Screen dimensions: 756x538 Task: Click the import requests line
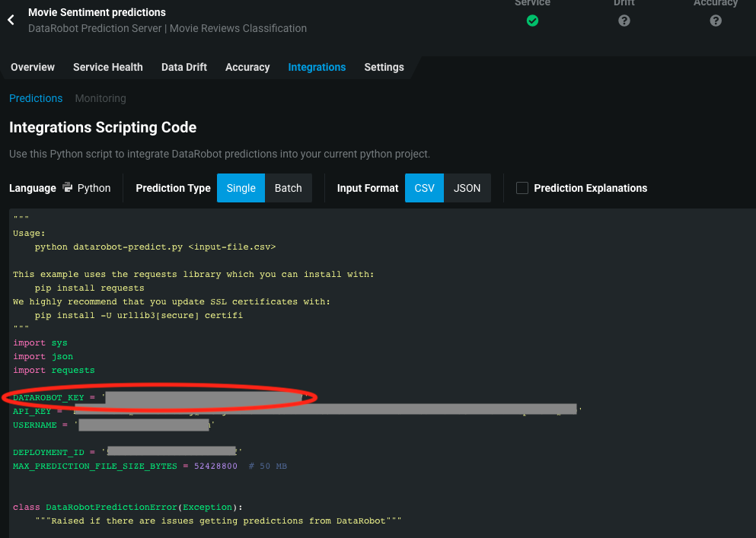54,371
